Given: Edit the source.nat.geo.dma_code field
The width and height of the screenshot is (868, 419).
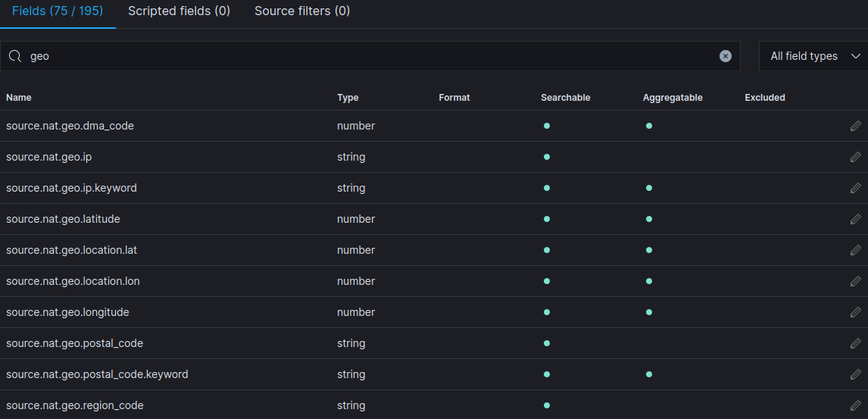Looking at the screenshot, I should [855, 126].
